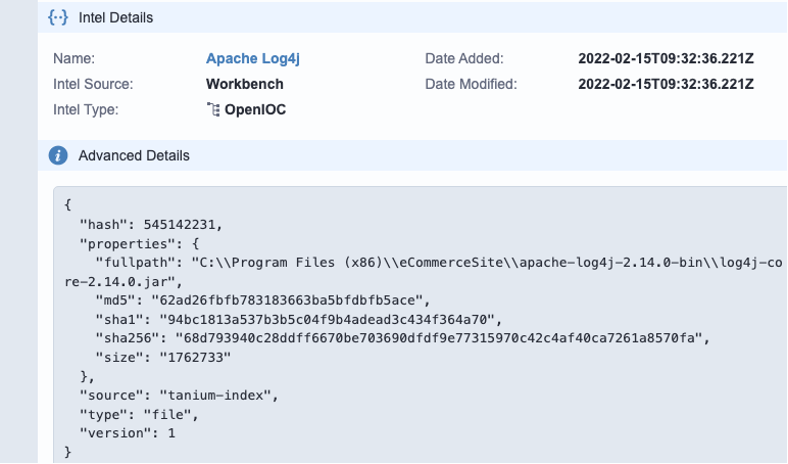The height and width of the screenshot is (464, 788).
Task: Click the hash number 545142231
Action: (179, 224)
